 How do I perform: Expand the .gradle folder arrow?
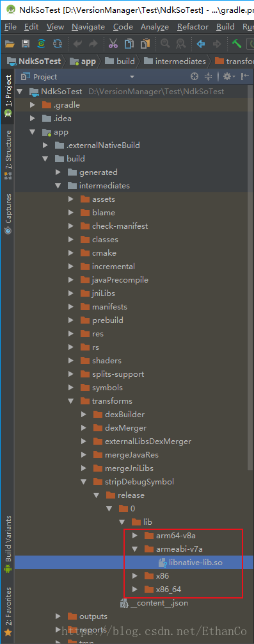(33, 104)
